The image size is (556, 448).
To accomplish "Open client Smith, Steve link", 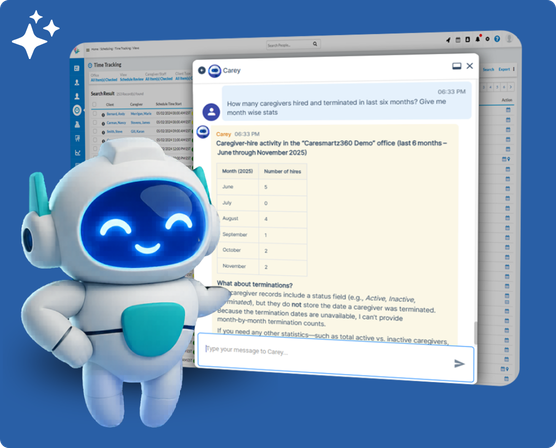I will (115, 132).
